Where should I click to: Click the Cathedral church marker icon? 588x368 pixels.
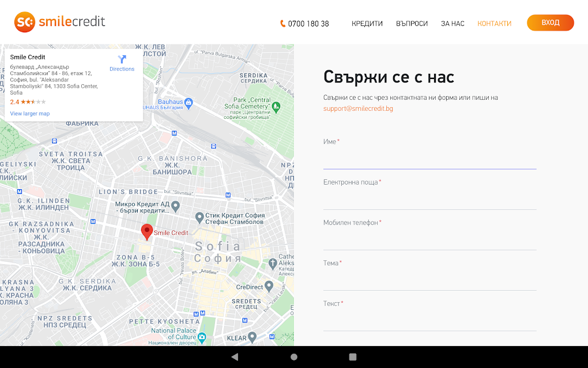click(273, 264)
